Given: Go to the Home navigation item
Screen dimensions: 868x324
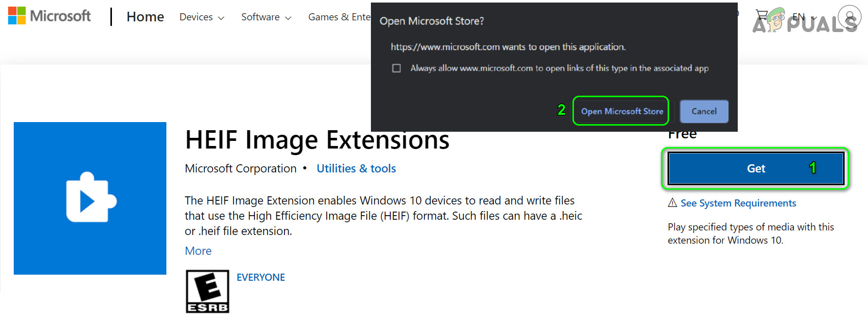Looking at the screenshot, I should coord(145,17).
